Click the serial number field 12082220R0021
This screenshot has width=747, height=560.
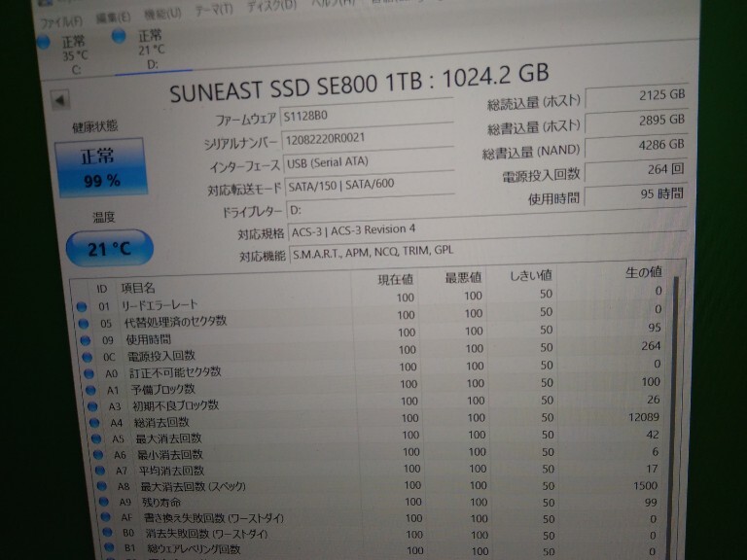[x=368, y=138]
